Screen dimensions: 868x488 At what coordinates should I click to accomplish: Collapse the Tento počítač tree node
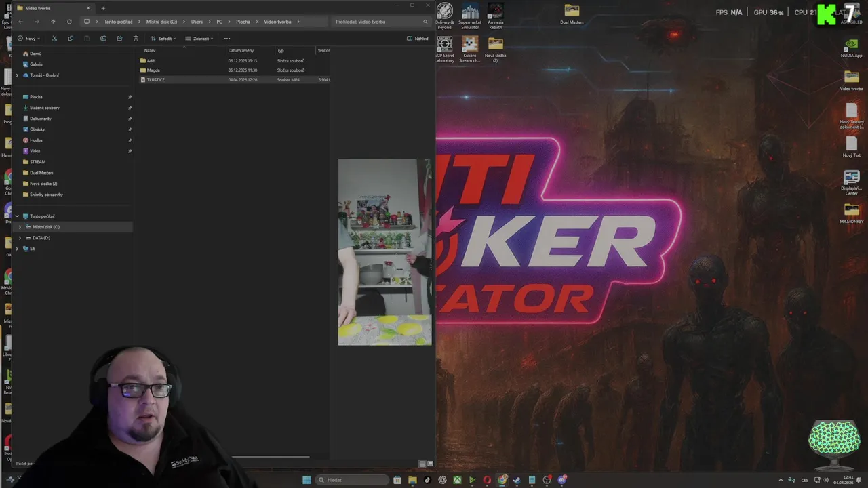coord(18,216)
